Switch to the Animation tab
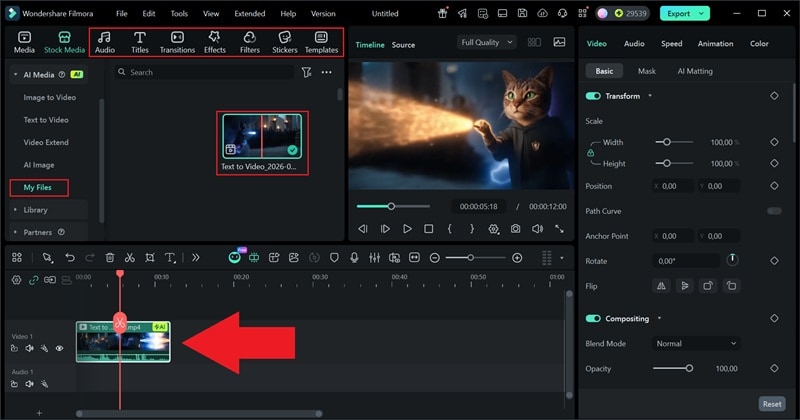800x420 pixels. [715, 44]
